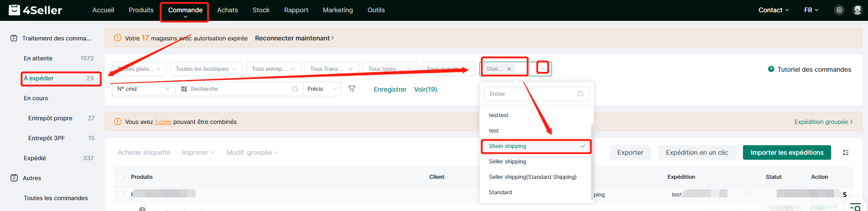The image size is (868, 211).
Task: Click the combinable parcels warning icon
Action: coord(118,122)
